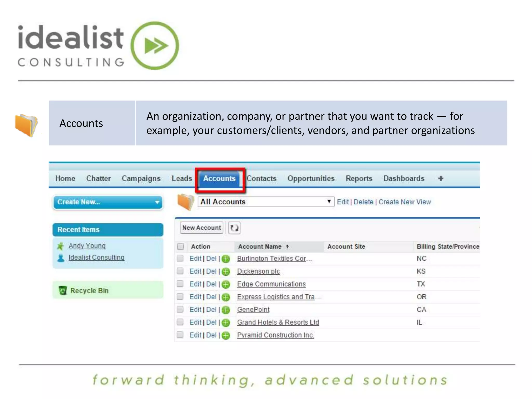Image resolution: width=532 pixels, height=399 pixels.
Task: Select the Accounts tab
Action: click(x=219, y=178)
